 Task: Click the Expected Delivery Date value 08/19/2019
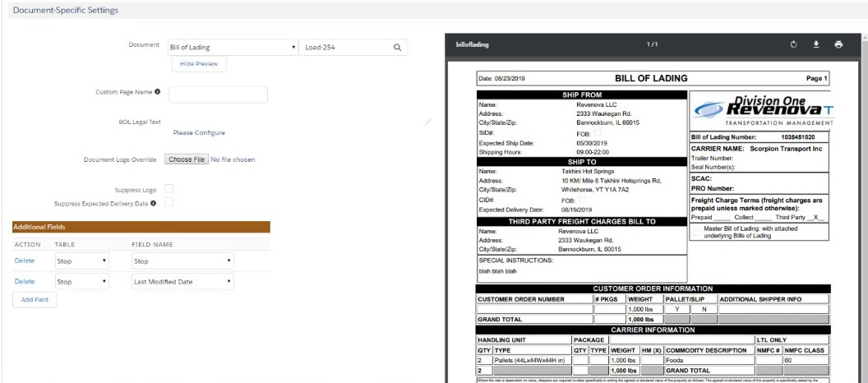pos(577,210)
